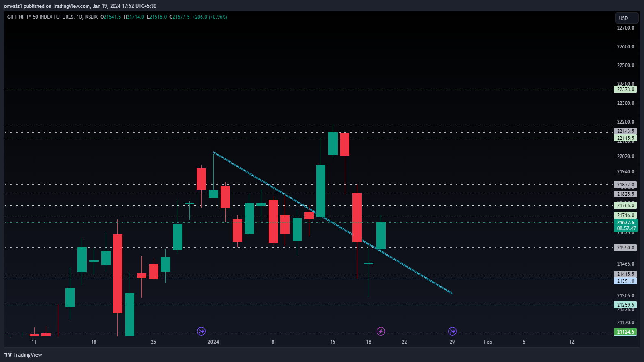The image size is (644, 362).
Task: Click the TradingView logo at bottom
Action: click(x=23, y=355)
